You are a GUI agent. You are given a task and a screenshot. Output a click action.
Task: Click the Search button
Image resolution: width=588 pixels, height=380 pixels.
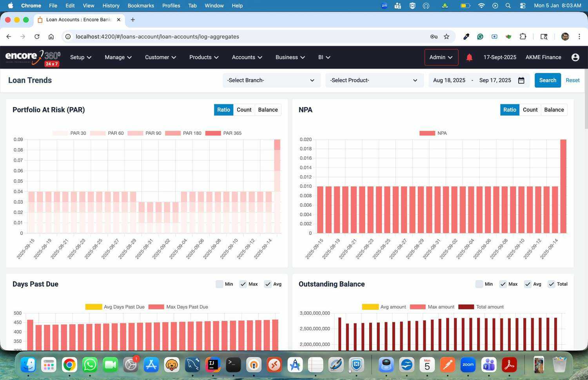coord(548,80)
